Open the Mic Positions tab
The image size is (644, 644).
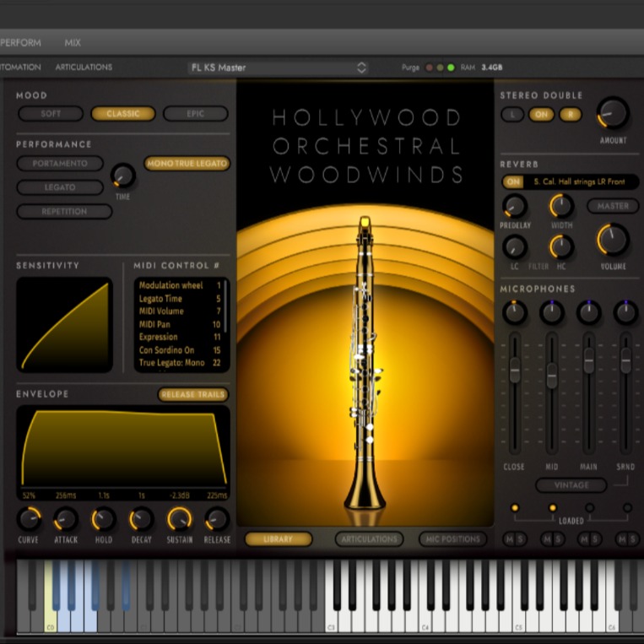pos(453,538)
